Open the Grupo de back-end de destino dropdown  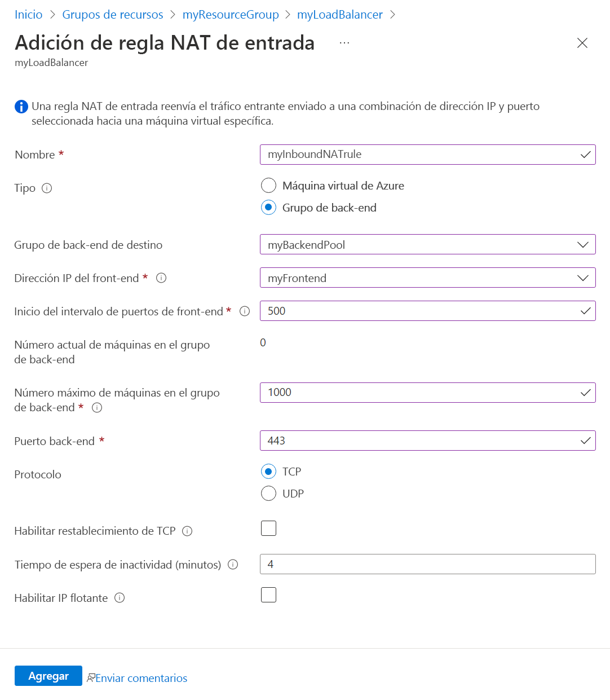pos(584,244)
